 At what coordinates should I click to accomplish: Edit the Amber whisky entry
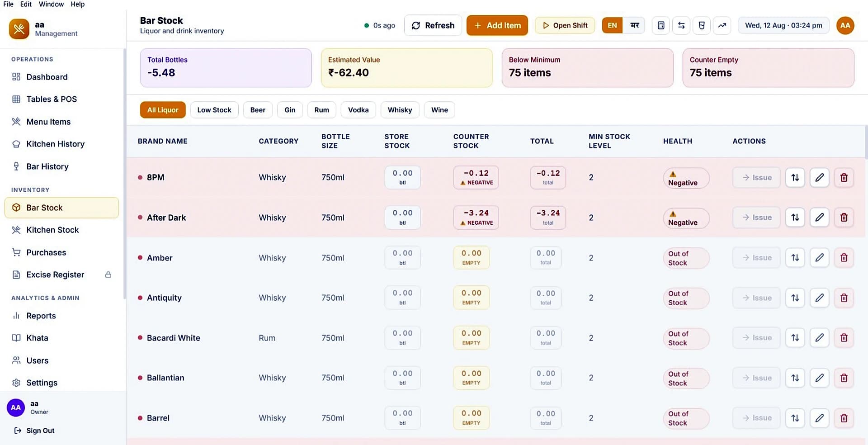tap(820, 258)
